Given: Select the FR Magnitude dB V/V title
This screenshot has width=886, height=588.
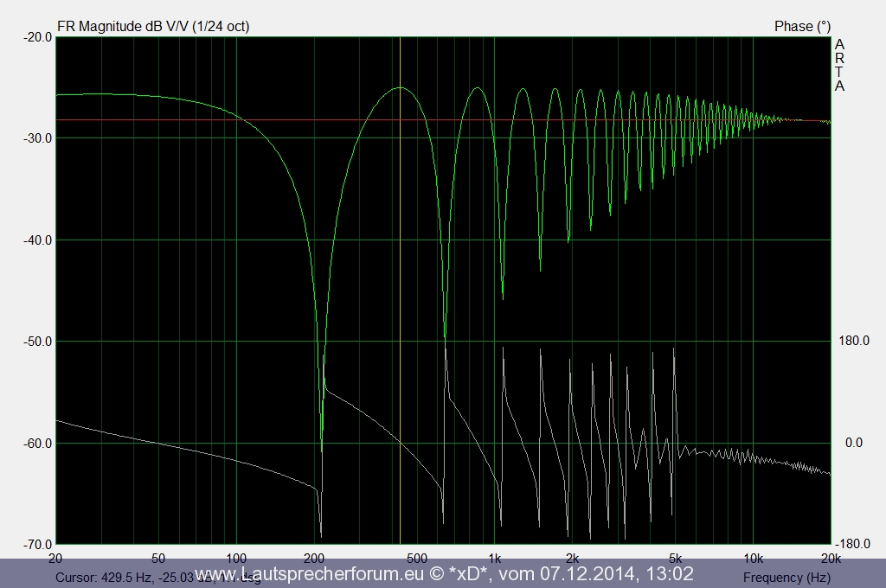Looking at the screenshot, I should pyautogui.click(x=153, y=26).
